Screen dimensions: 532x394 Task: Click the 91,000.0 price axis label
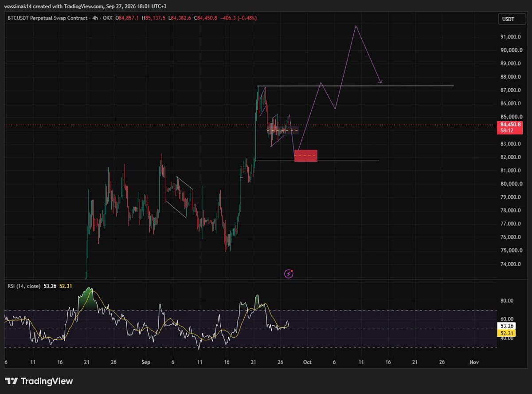[509, 37]
